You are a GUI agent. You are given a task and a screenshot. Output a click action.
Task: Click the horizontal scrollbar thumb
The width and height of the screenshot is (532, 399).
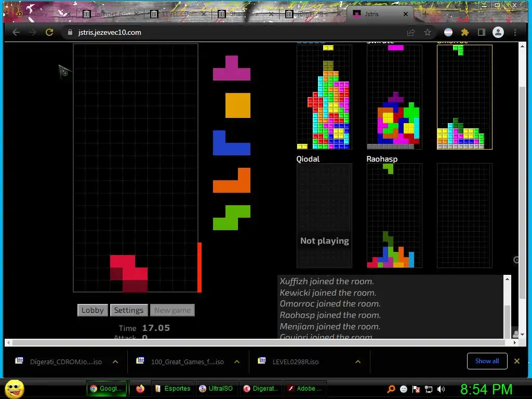(x=258, y=343)
